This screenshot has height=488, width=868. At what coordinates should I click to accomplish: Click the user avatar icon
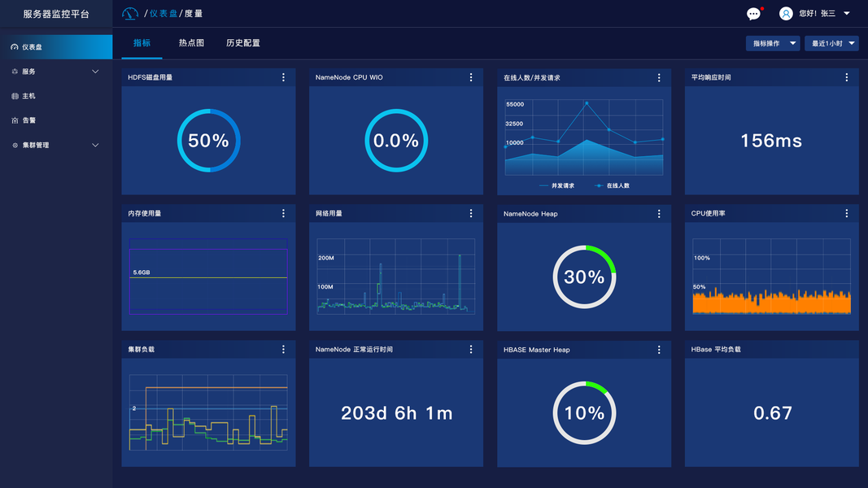[x=786, y=13]
